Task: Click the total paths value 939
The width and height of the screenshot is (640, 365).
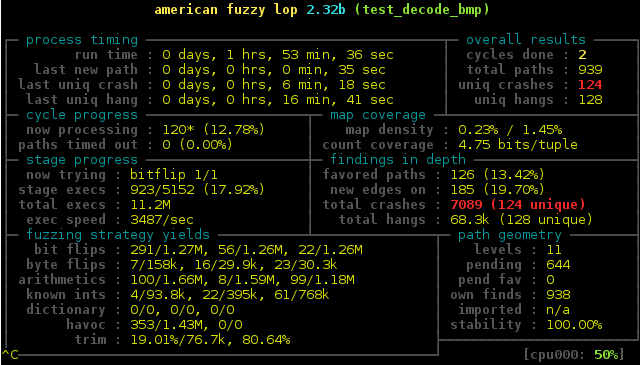Action: [x=590, y=70]
